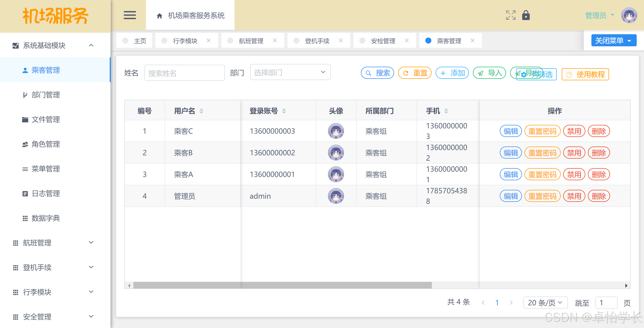
Task: Change the 20 条/页 page size
Action: [545, 303]
